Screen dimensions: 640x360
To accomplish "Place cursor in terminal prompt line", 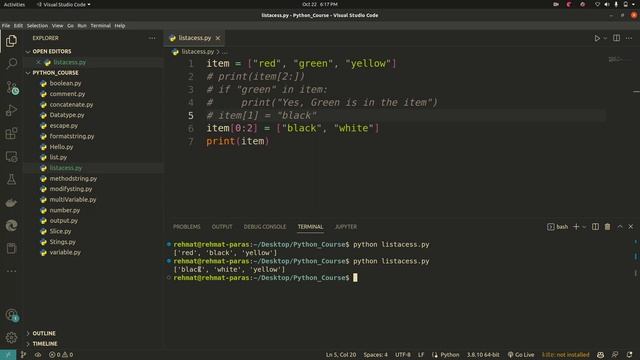I will (x=355, y=278).
